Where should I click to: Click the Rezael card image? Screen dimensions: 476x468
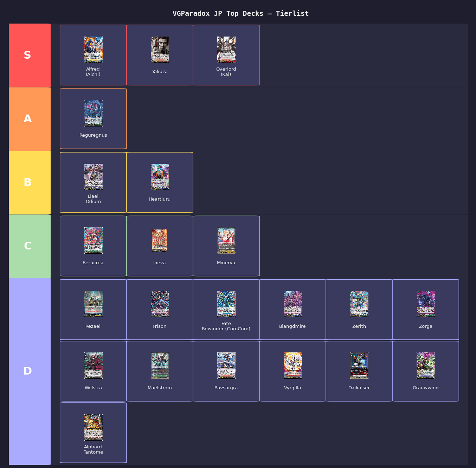93,304
